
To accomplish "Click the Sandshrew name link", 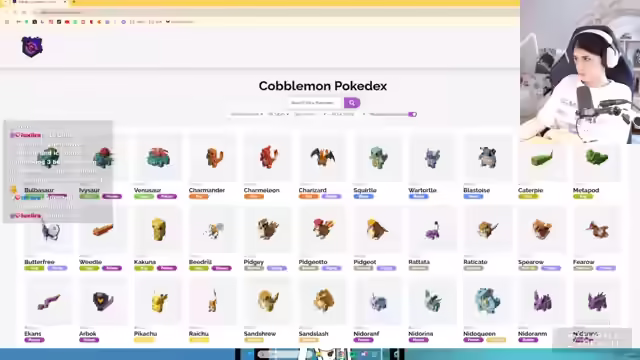I will point(260,334).
